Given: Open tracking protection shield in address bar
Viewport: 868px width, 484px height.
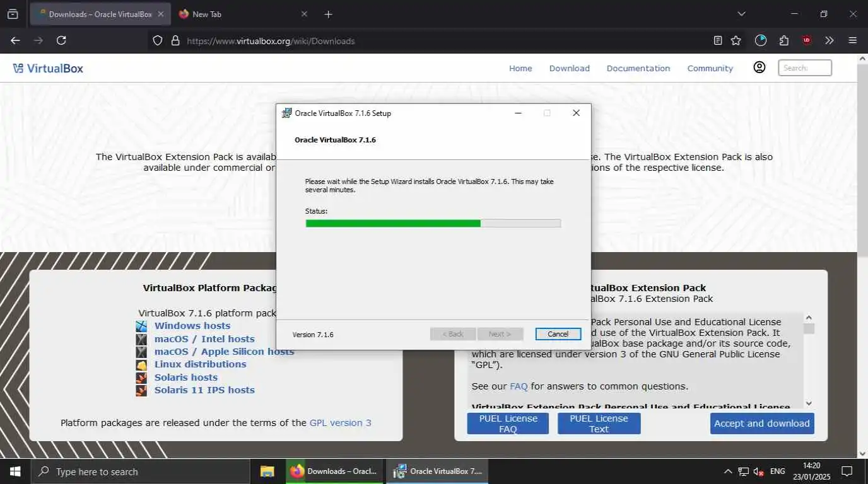Looking at the screenshot, I should point(158,40).
